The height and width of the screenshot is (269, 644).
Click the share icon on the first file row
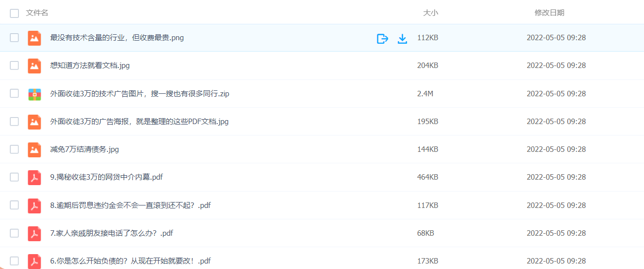click(382, 38)
